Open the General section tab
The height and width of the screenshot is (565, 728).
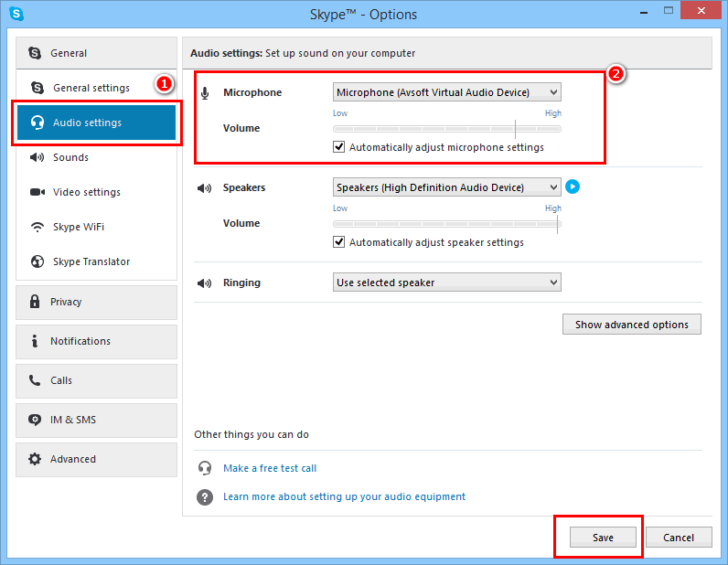pos(97,53)
